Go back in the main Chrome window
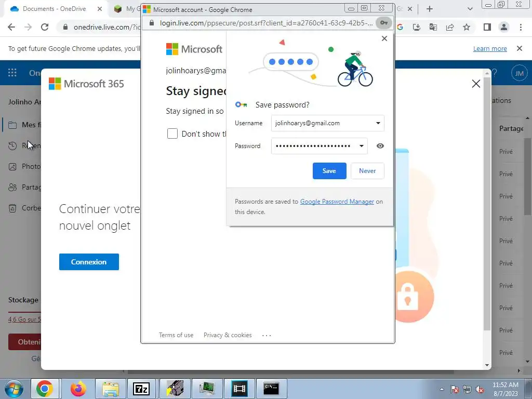 point(11,27)
